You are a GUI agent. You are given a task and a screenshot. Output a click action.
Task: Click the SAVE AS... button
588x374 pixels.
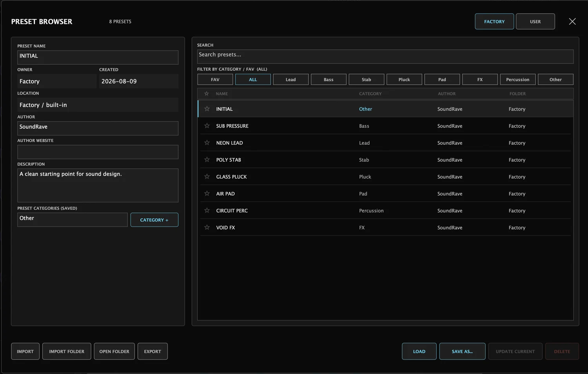(462, 351)
